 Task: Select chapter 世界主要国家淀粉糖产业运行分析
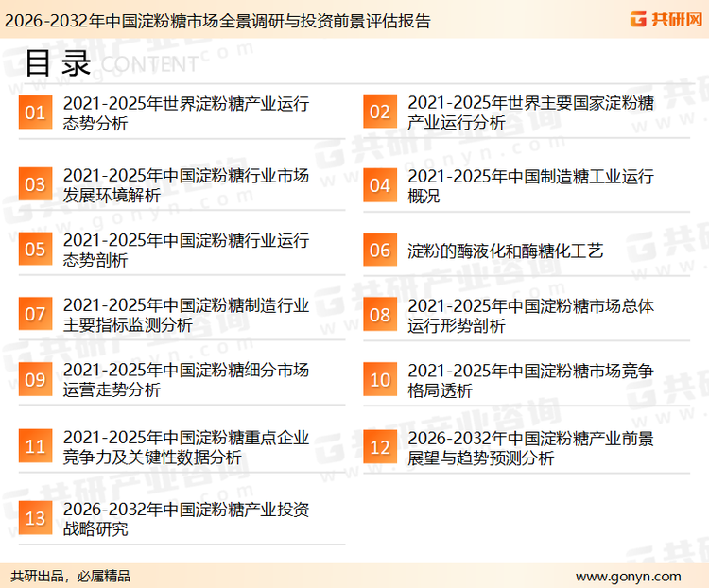(530, 112)
